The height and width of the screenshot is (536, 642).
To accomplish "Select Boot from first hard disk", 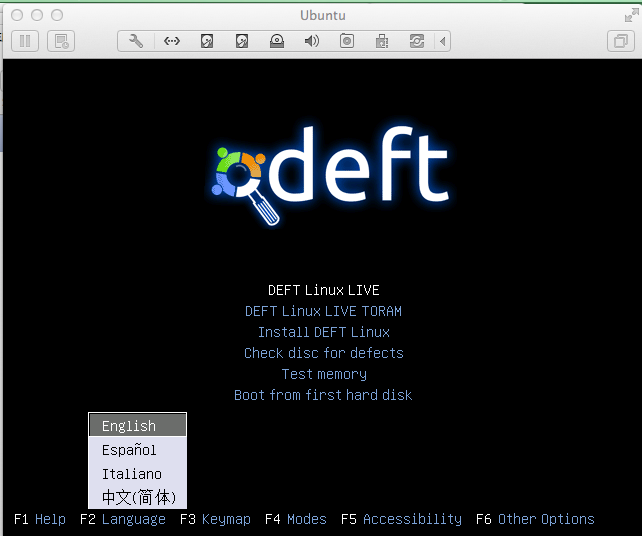I will pyautogui.click(x=323, y=395).
